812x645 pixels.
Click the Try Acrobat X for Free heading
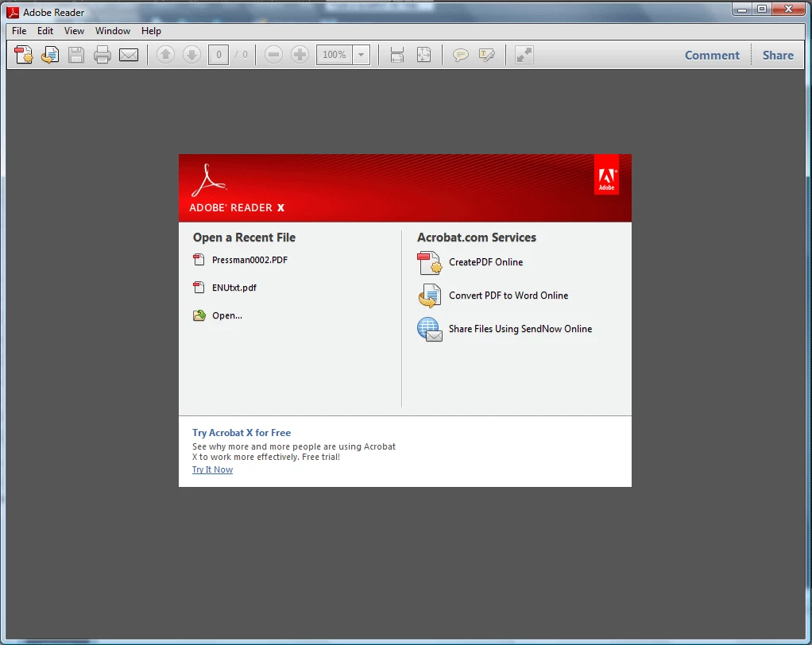(242, 433)
